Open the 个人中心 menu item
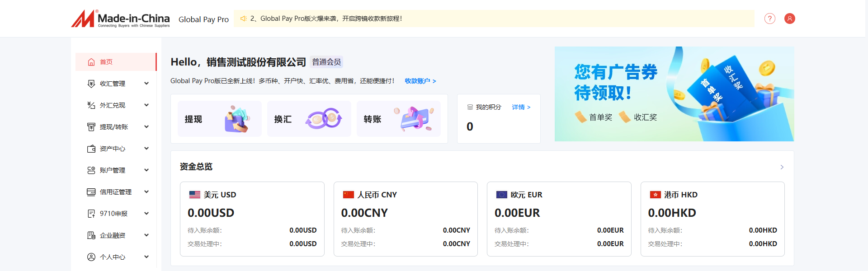 [113, 257]
